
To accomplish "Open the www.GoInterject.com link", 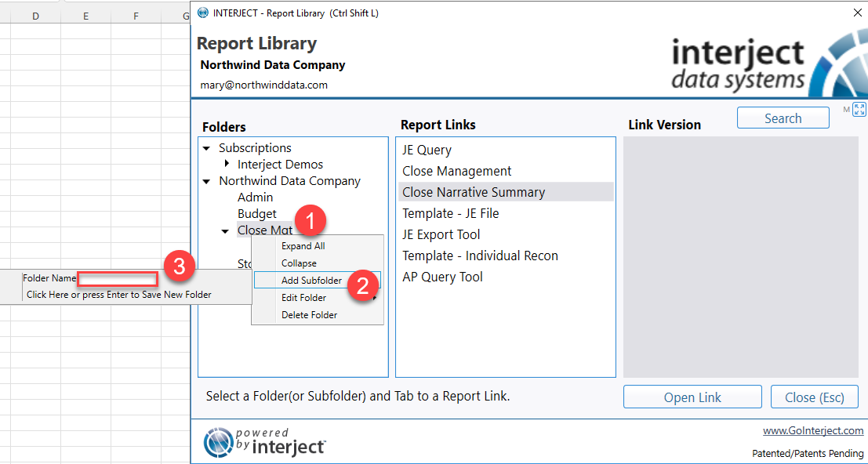I will (812, 431).
